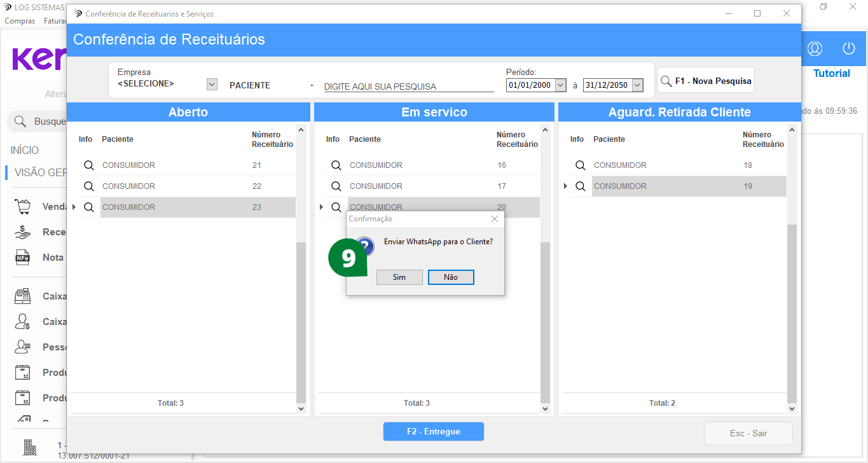The width and height of the screenshot is (868, 463).
Task: Click second Produtos box icon in sidebar
Action: [23, 398]
